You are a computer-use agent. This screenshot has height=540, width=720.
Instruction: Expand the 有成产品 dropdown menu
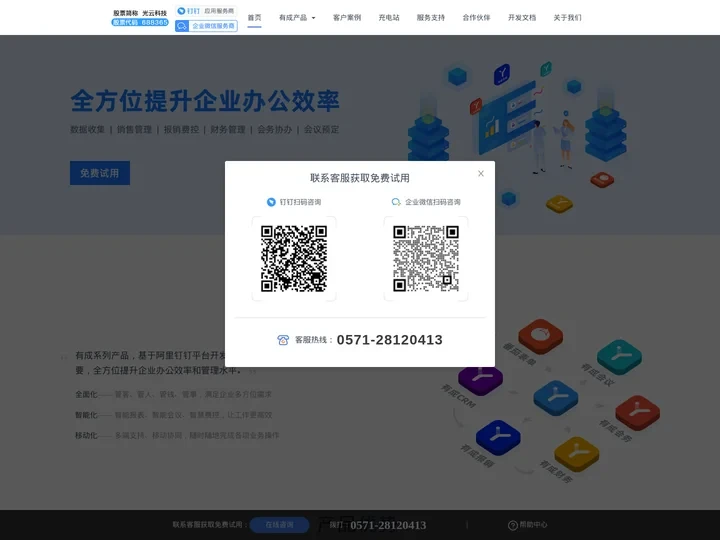[x=297, y=17]
